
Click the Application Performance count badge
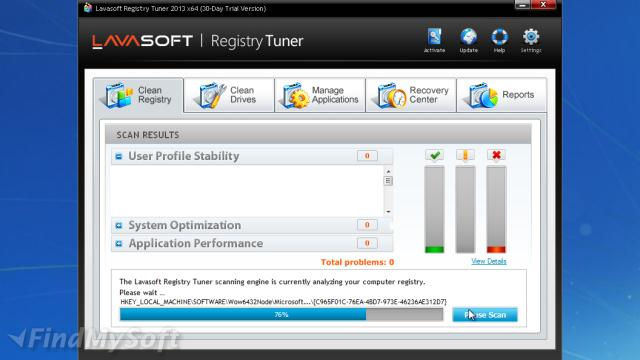tap(367, 243)
